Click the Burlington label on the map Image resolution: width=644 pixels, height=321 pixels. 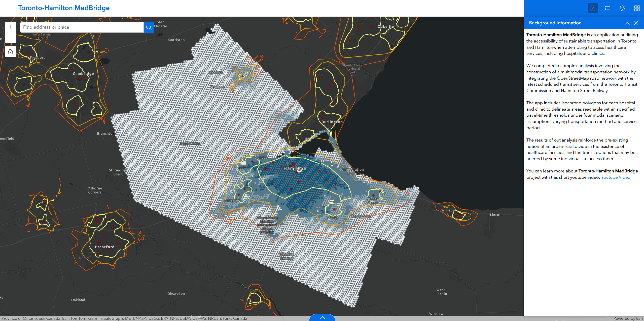tap(332, 122)
